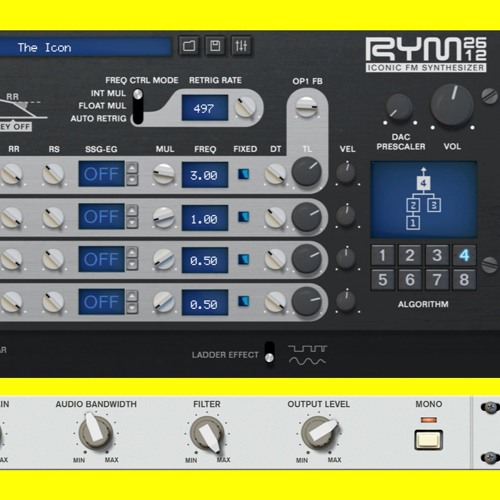Open the preset folder browser icon

pos(189,46)
